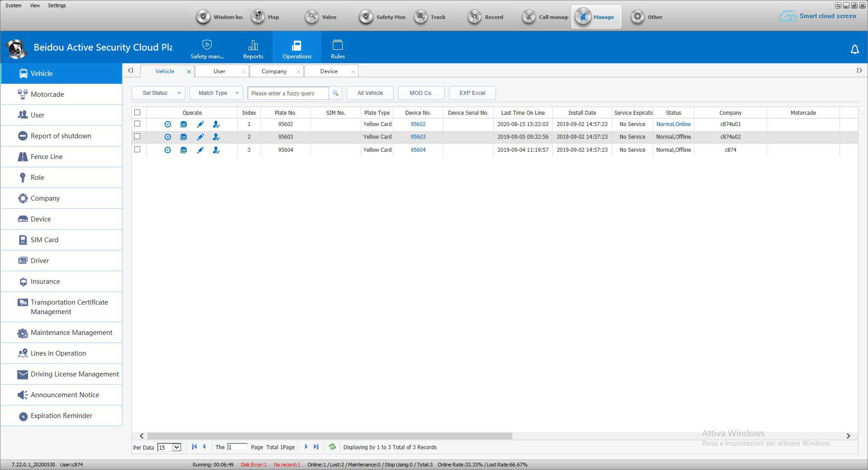Image resolution: width=868 pixels, height=470 pixels.
Task: Tick the checkbox for plate 95602
Action: click(x=137, y=124)
